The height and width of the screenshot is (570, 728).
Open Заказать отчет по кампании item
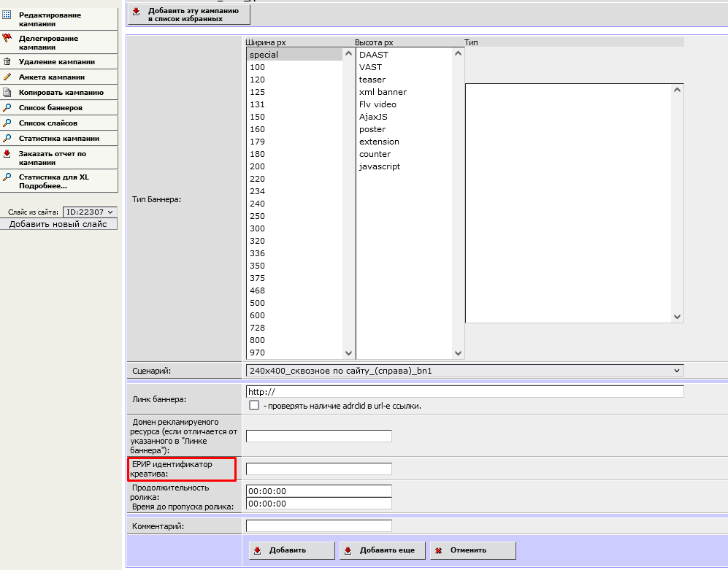[59, 158]
